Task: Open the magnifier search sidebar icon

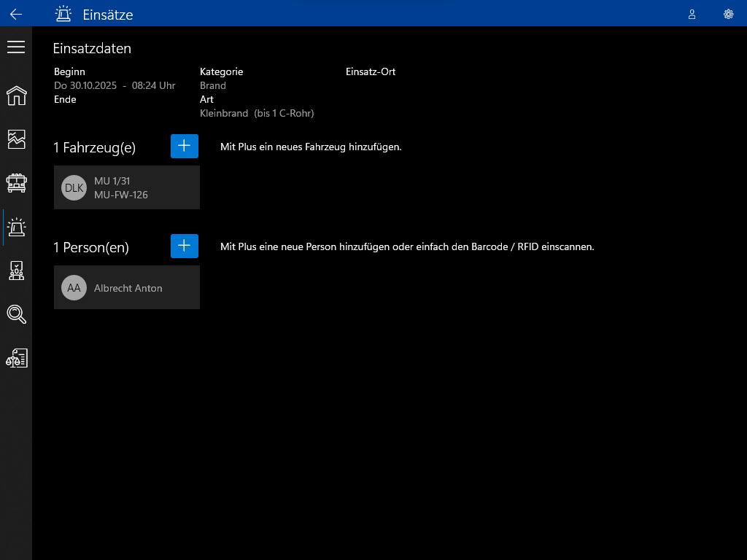Action: click(x=16, y=314)
